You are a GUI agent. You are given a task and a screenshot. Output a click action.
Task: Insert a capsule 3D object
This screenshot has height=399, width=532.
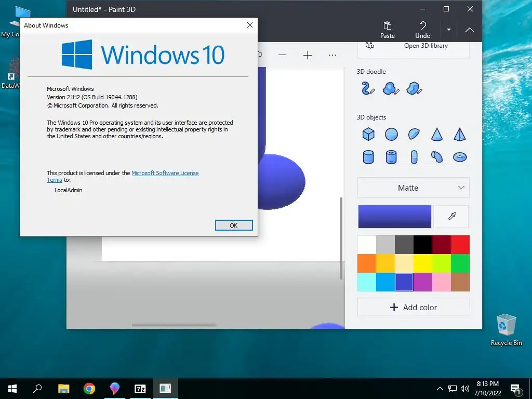[x=414, y=157]
